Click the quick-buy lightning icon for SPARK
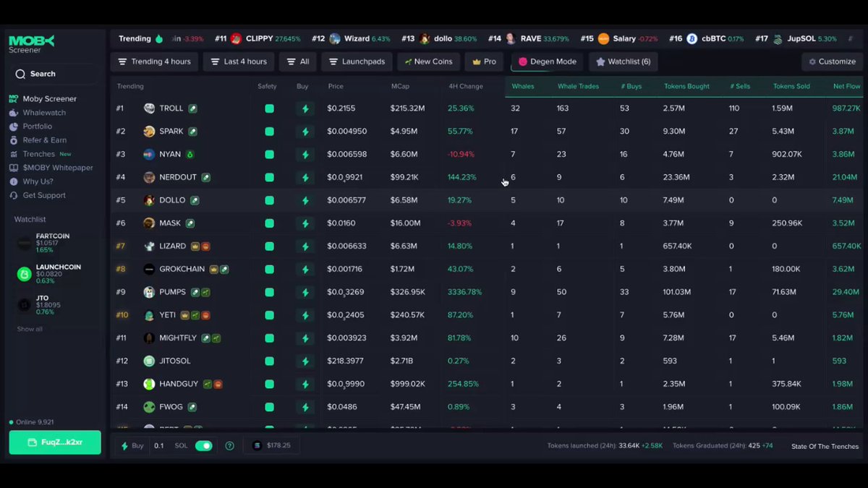868x488 pixels. (305, 132)
